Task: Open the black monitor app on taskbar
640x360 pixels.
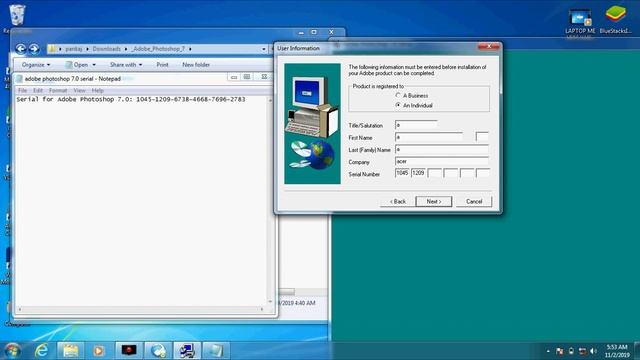Action: pyautogui.click(x=129, y=350)
